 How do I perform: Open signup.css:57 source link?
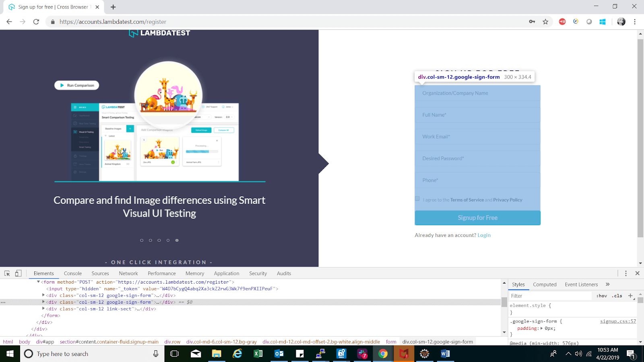pos(618,321)
